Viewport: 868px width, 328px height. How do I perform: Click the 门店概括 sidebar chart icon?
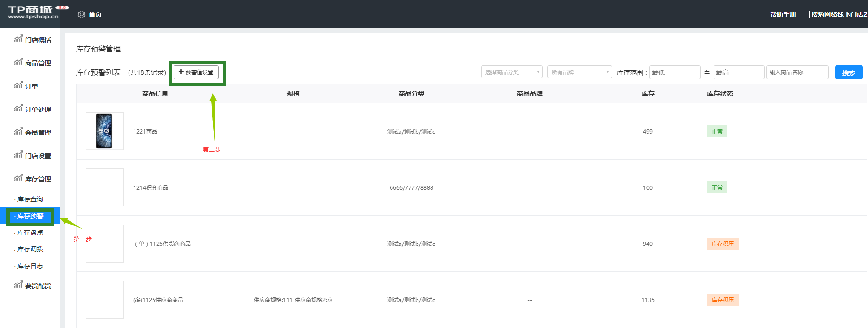pos(18,39)
